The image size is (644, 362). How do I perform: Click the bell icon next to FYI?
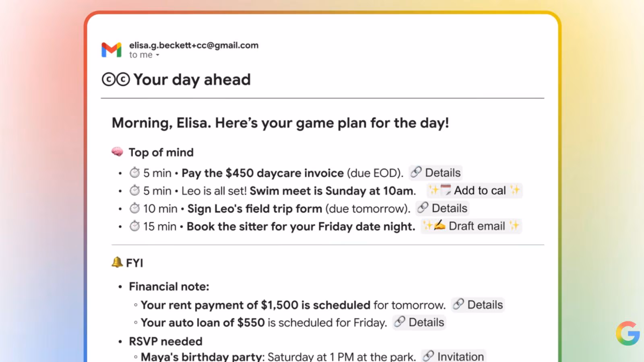117,263
